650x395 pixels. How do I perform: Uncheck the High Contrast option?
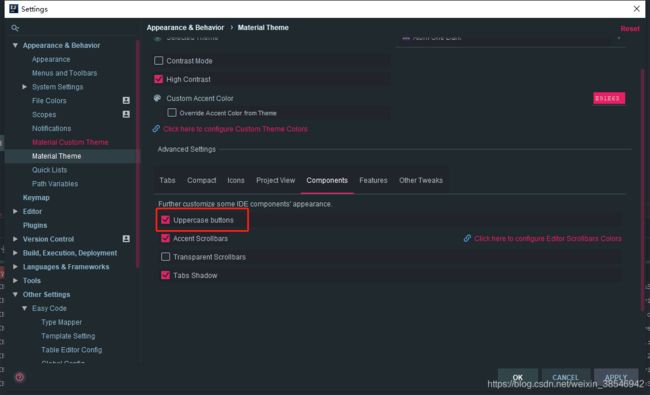point(158,79)
